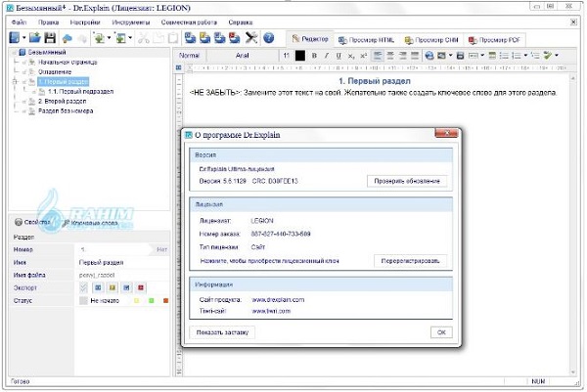
Task: Click the Перерегистрировать button
Action: [410, 261]
